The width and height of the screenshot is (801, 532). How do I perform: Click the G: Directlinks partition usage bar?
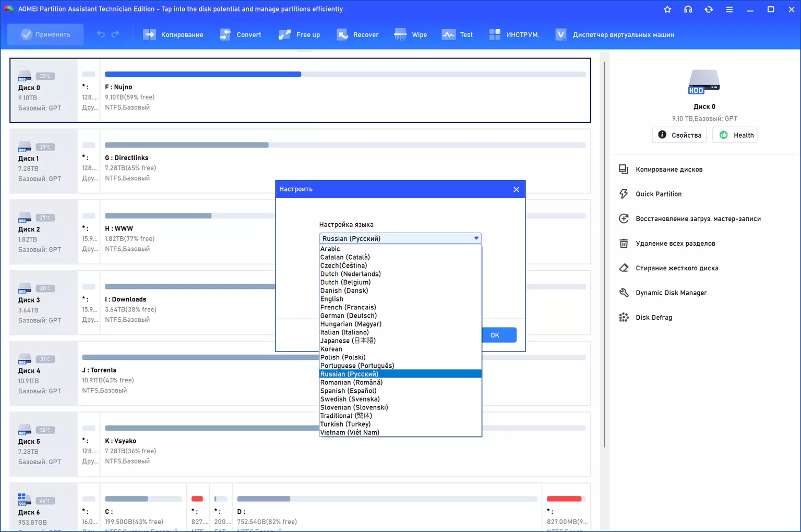click(345, 145)
